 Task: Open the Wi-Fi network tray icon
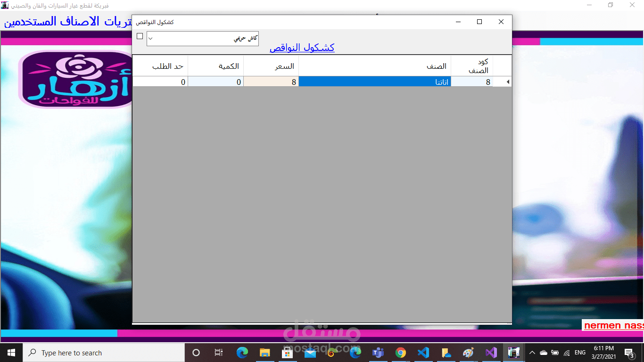pos(567,353)
